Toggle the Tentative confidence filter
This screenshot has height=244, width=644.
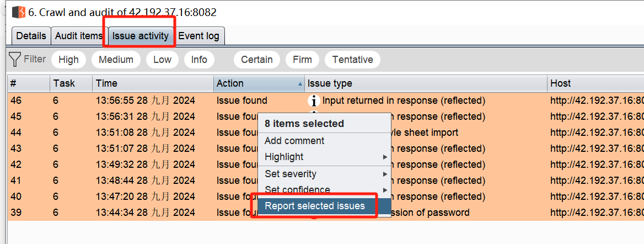pos(352,60)
